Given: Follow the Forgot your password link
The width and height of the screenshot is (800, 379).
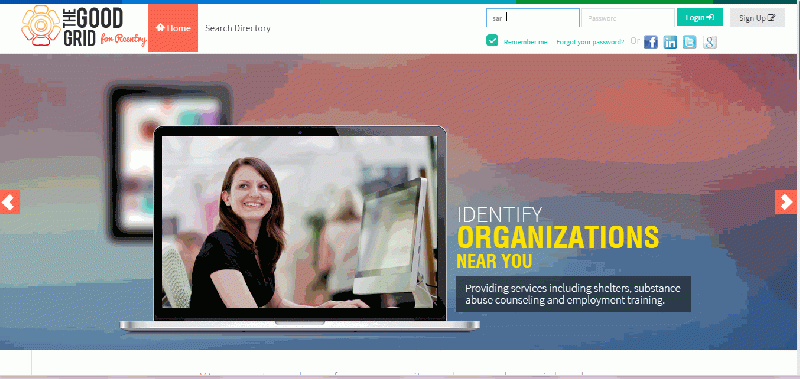Looking at the screenshot, I should click(x=590, y=42).
